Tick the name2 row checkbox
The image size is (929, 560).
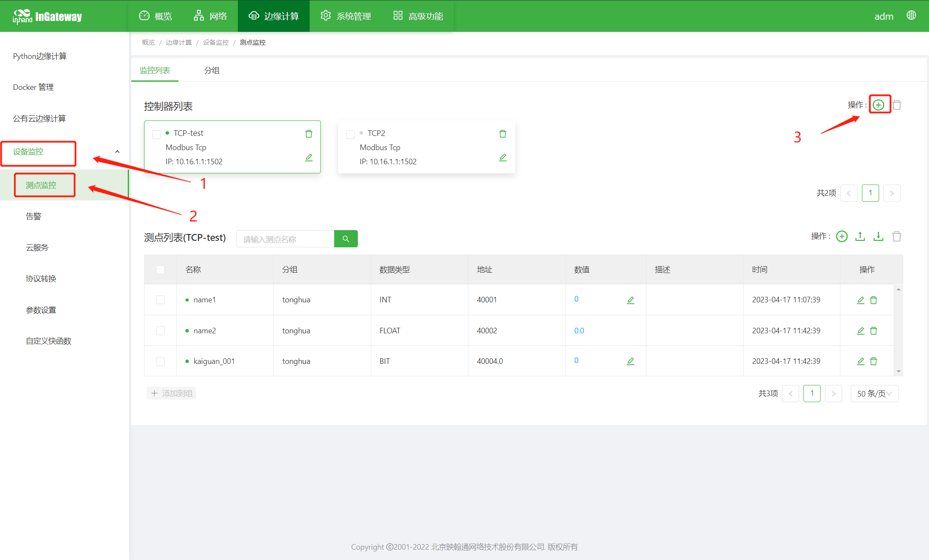point(160,331)
